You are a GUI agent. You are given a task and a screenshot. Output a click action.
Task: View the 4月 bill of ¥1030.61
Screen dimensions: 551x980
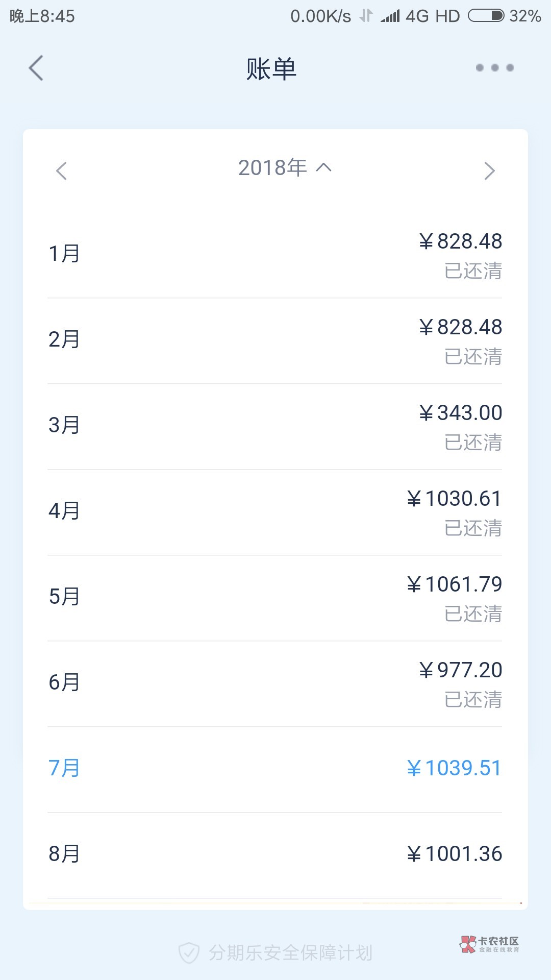pyautogui.click(x=275, y=511)
